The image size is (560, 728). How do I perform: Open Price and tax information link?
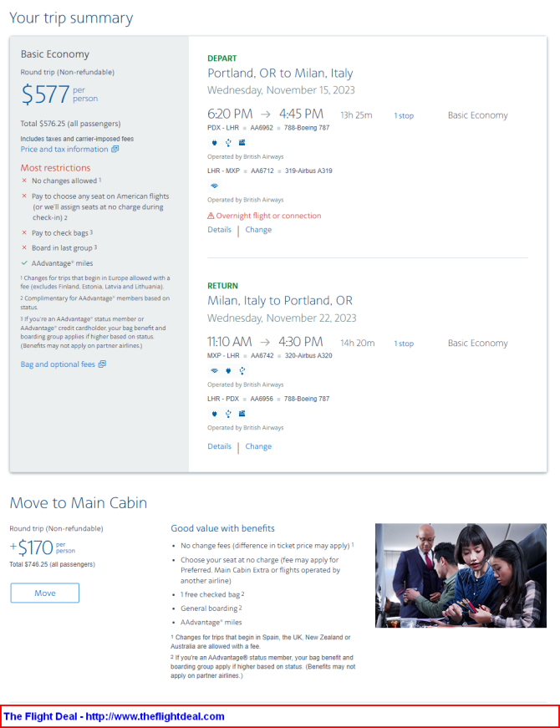pos(64,150)
